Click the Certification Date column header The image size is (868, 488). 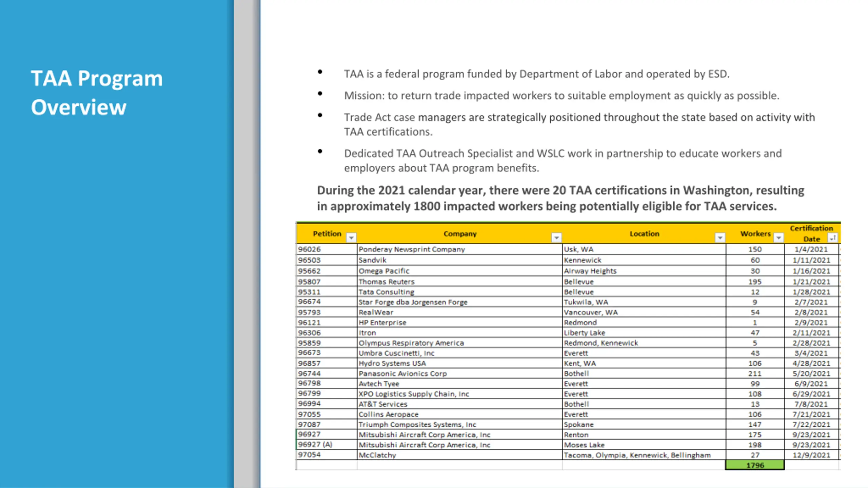[x=811, y=233]
